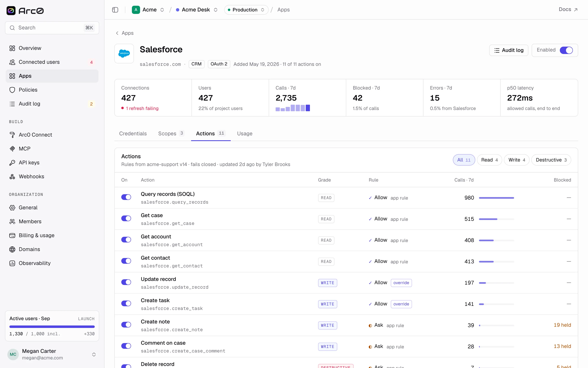Click the '19 held' blocked count
The width and height of the screenshot is (588, 368).
pyautogui.click(x=562, y=325)
